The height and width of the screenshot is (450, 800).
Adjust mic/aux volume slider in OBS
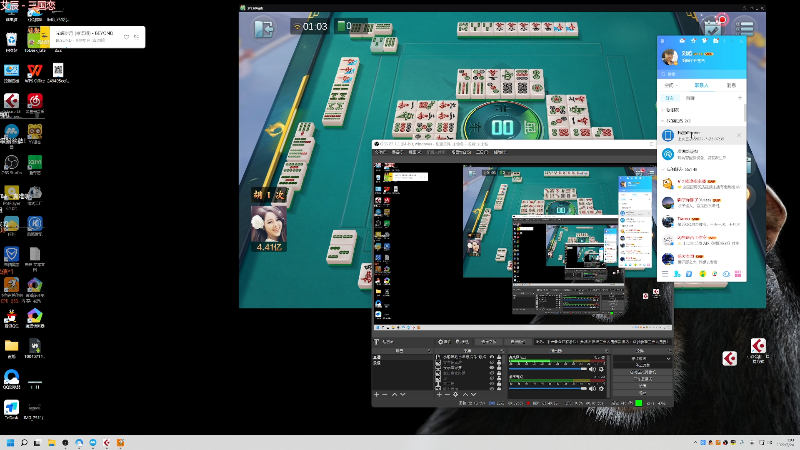547,388
